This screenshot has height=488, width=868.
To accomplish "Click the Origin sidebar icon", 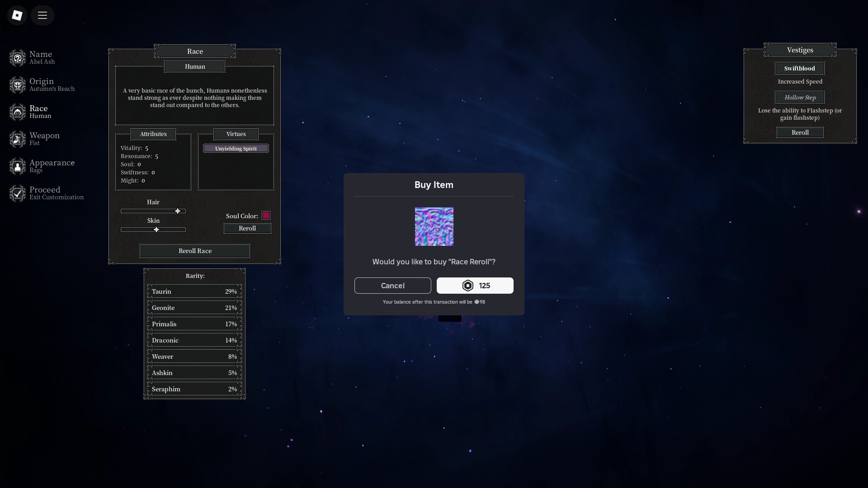I will tap(18, 85).
